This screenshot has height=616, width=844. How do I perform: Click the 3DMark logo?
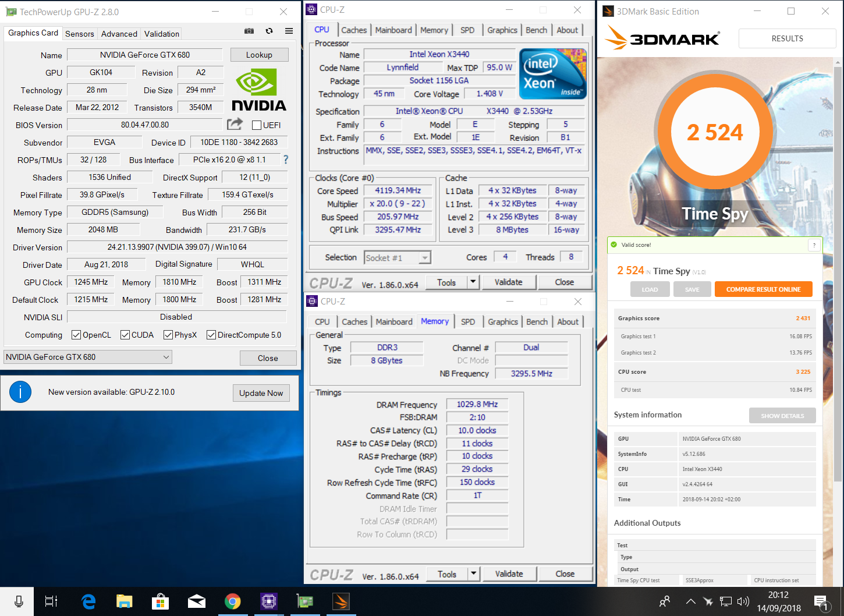point(662,38)
